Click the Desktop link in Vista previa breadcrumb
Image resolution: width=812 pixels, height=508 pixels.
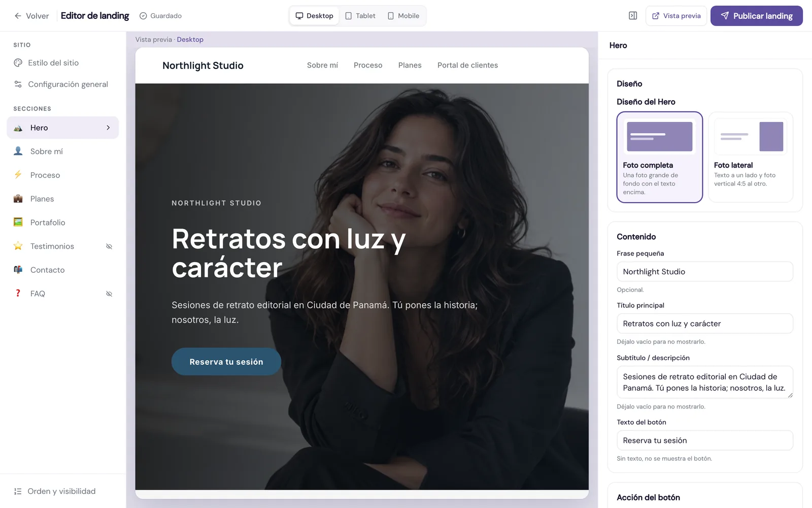[190, 40]
